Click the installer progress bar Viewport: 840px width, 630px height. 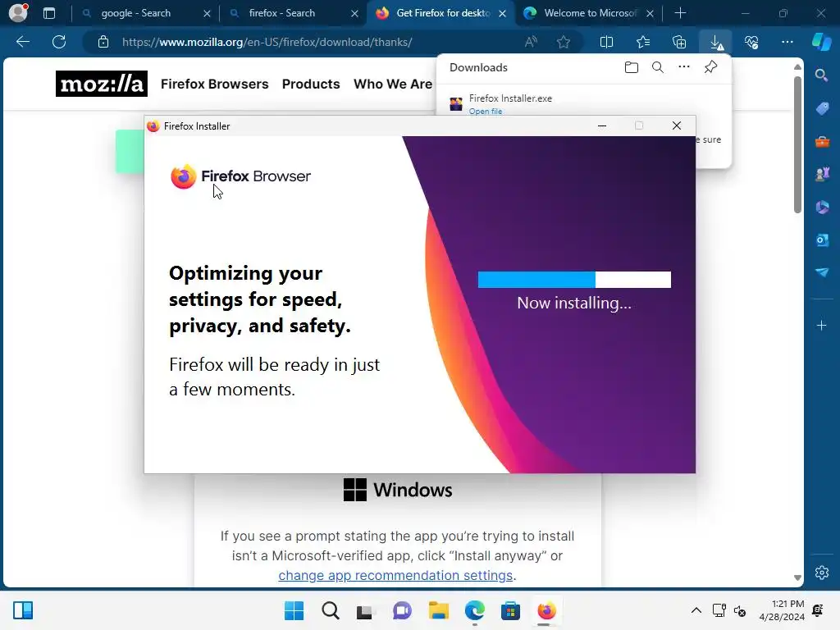[x=574, y=280]
